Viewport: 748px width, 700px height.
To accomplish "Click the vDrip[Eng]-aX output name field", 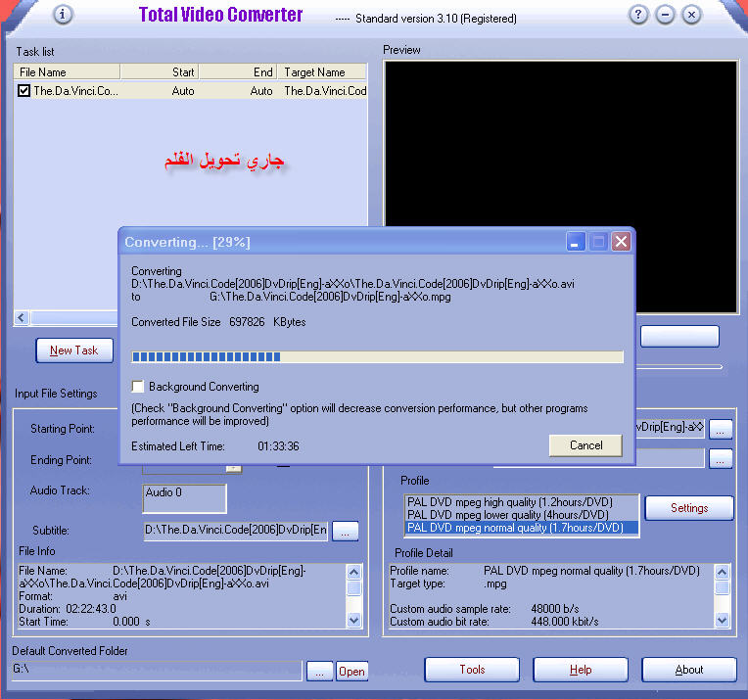I will 670,428.
